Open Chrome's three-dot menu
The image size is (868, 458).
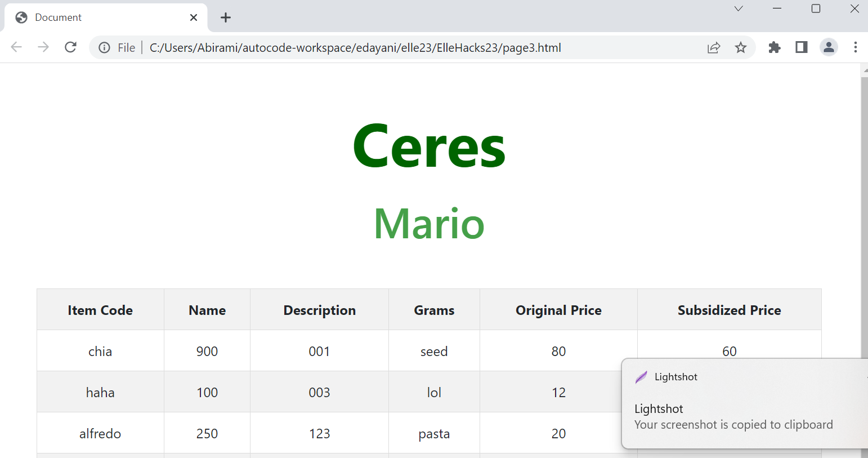tap(856, 47)
